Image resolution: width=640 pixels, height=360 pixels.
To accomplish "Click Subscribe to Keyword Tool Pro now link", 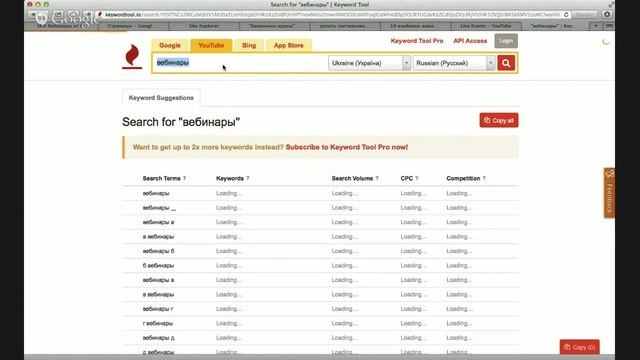I will point(347,147).
